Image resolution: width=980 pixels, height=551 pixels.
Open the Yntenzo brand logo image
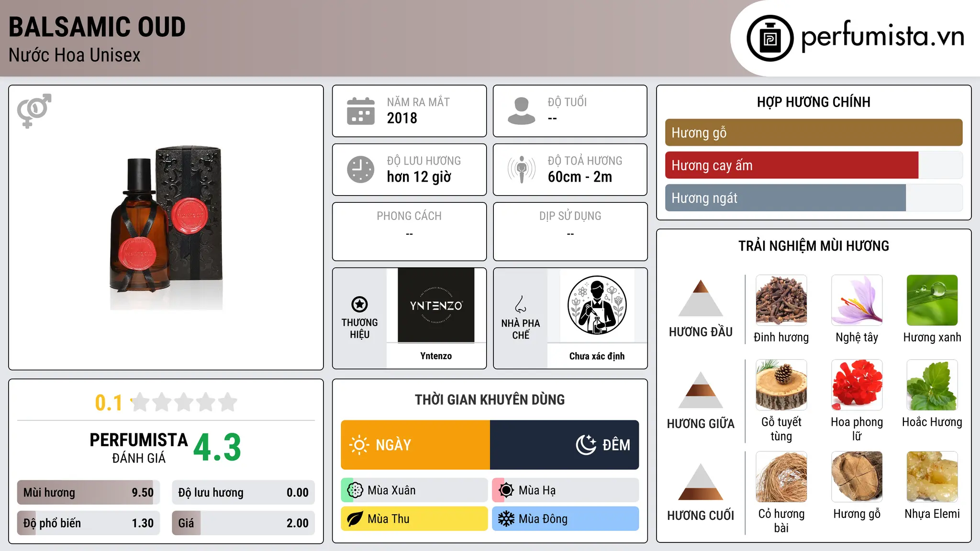tap(436, 305)
